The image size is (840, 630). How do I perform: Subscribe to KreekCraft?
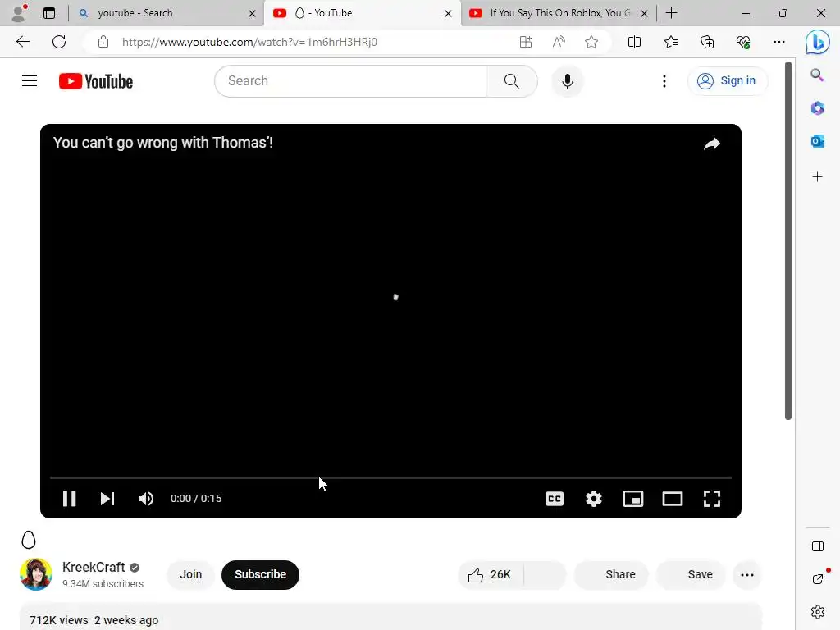point(260,574)
